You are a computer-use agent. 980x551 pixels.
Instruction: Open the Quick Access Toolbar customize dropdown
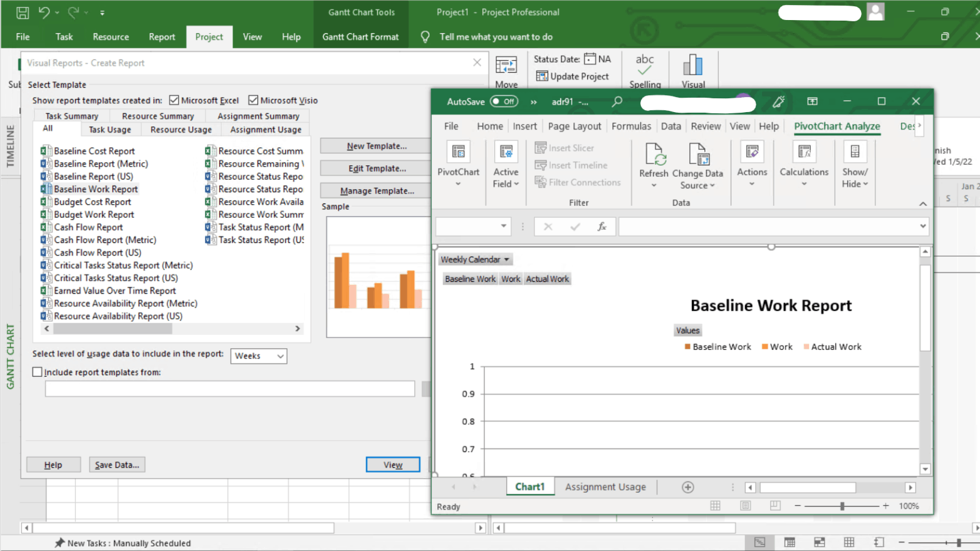(x=102, y=12)
